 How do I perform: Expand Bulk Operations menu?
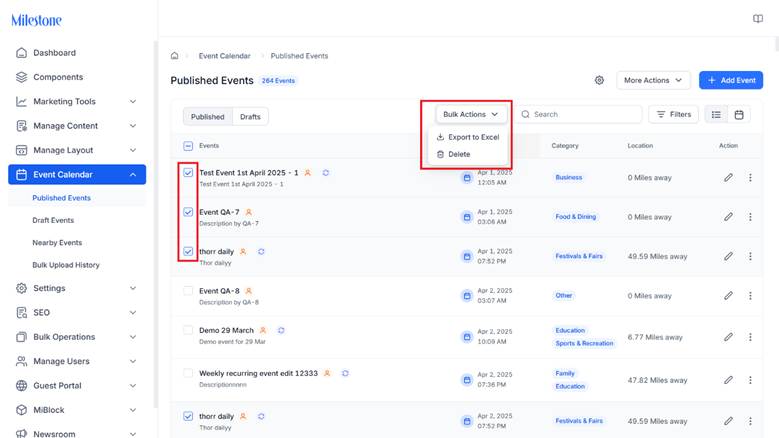click(133, 337)
